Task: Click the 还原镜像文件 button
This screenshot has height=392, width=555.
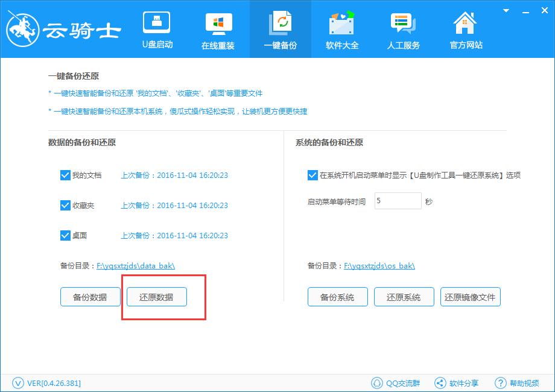Action: [470, 297]
